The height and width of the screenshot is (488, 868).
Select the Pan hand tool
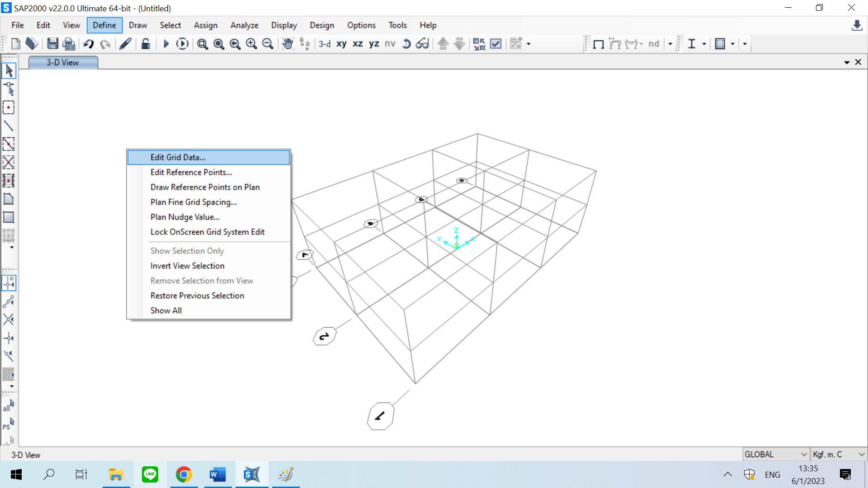pos(288,44)
